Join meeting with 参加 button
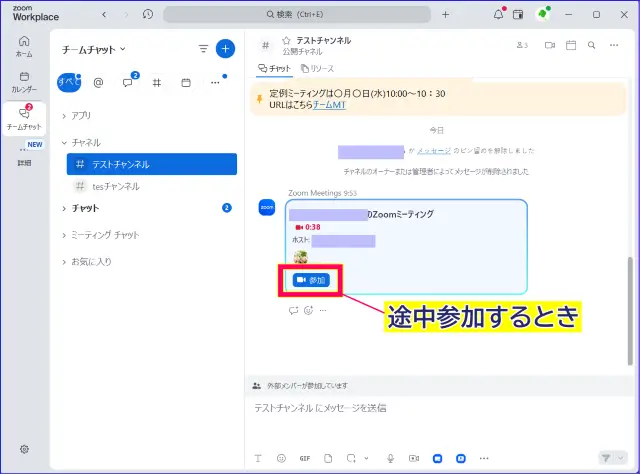Viewport: 640px width, 474px height. [311, 280]
